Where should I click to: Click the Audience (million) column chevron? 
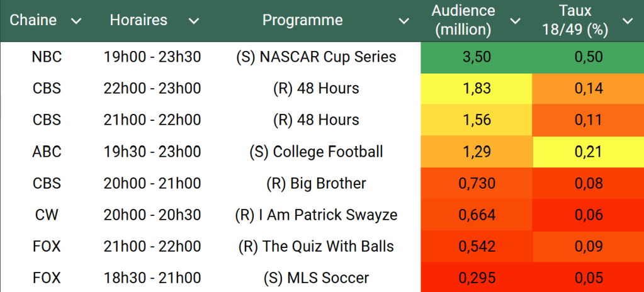[515, 21]
